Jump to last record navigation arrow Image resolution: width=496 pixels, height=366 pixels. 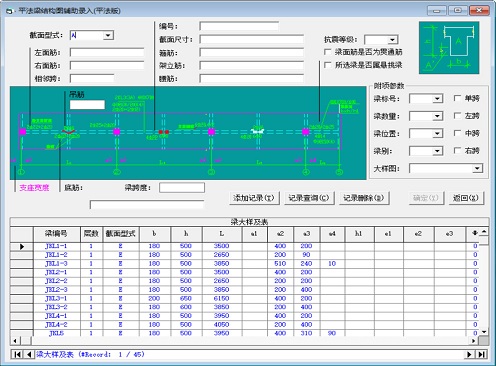pyautogui.click(x=481, y=354)
